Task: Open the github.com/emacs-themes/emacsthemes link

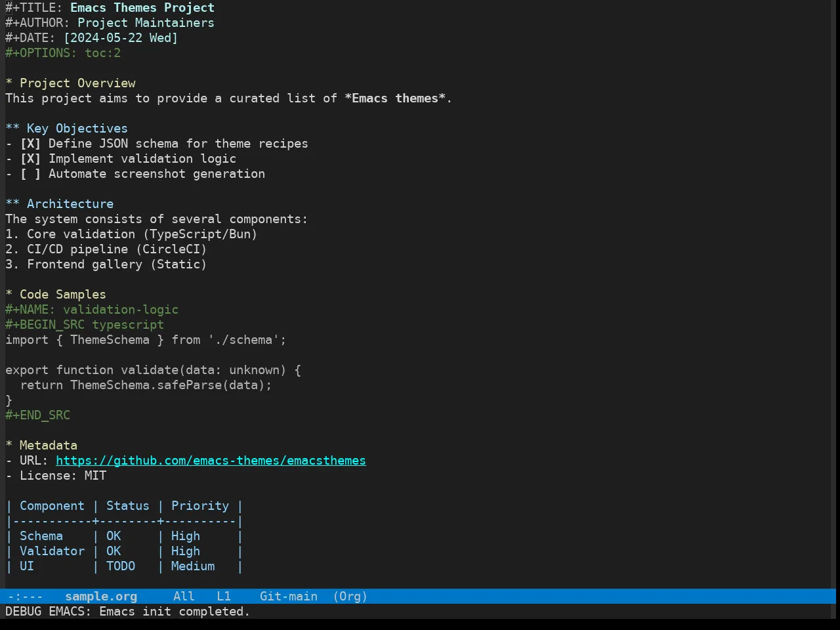Action: tap(211, 461)
